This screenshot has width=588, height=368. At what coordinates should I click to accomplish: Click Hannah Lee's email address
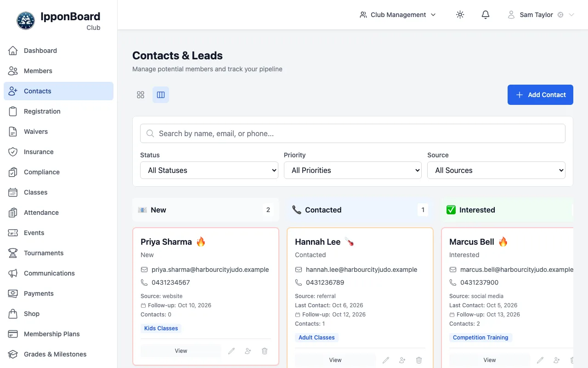click(362, 270)
